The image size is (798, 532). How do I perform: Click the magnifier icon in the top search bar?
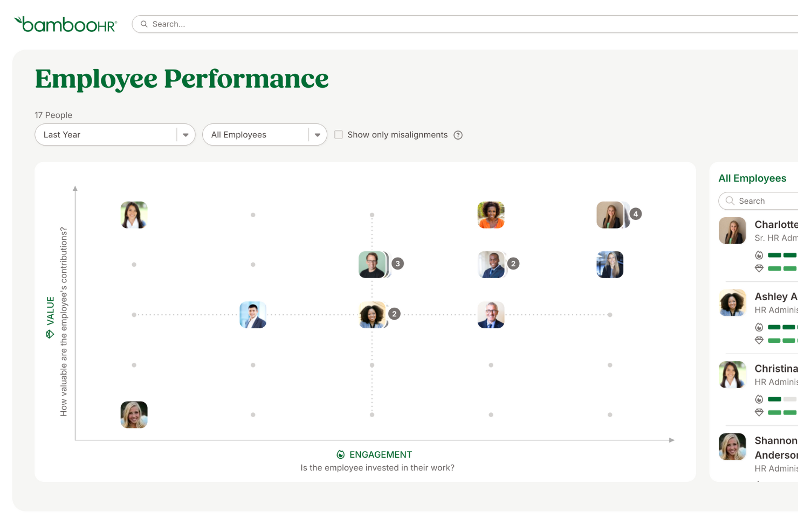pos(144,24)
